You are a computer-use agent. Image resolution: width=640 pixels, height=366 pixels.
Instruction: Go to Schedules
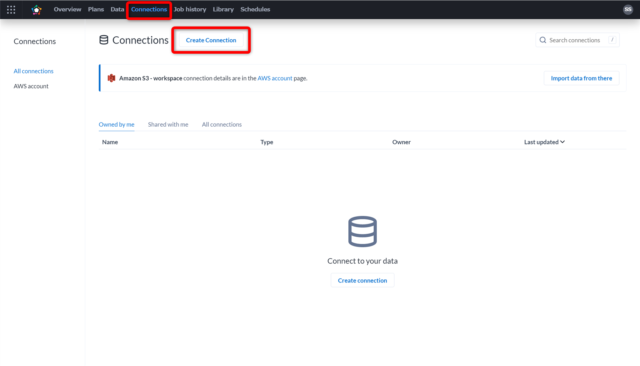click(255, 9)
